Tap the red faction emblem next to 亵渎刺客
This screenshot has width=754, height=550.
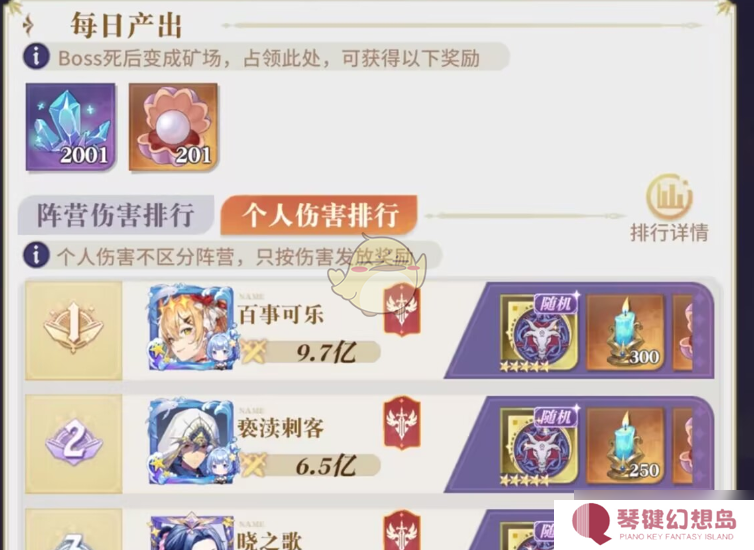click(x=402, y=423)
